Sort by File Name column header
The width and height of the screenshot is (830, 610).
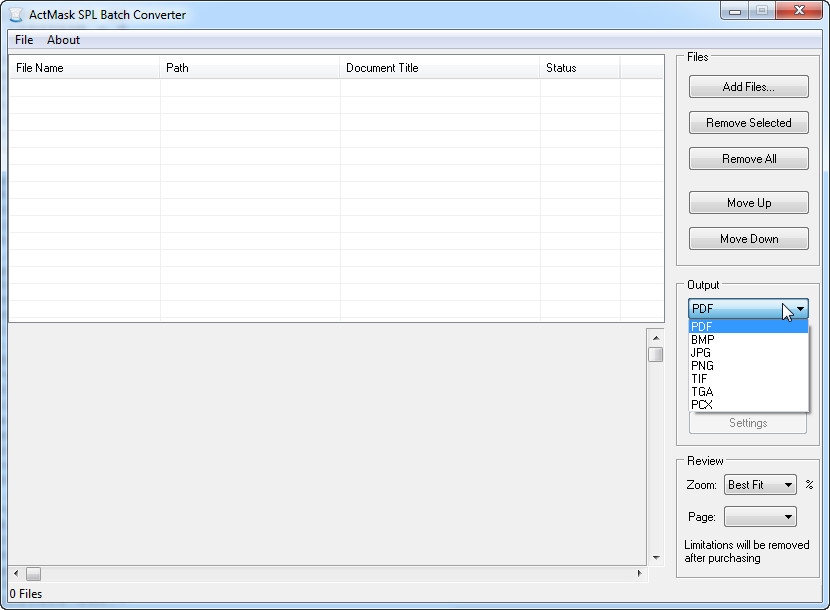85,68
